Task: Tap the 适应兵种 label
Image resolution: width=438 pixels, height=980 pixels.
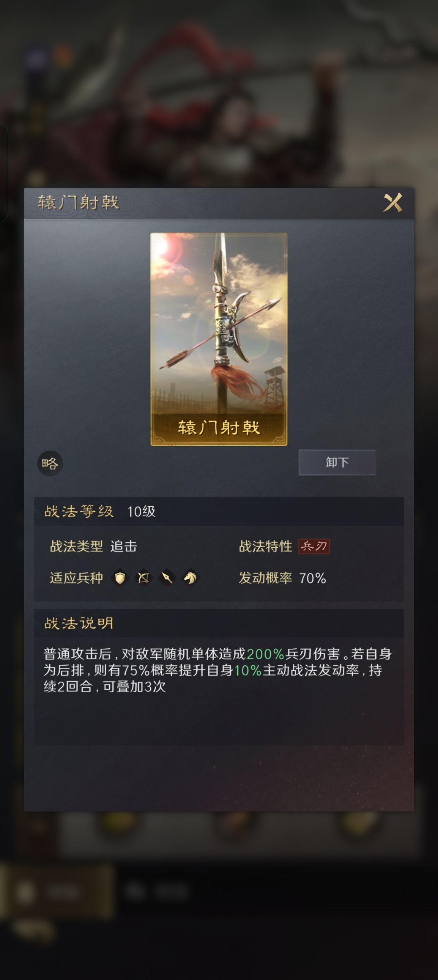Action: pos(77,578)
